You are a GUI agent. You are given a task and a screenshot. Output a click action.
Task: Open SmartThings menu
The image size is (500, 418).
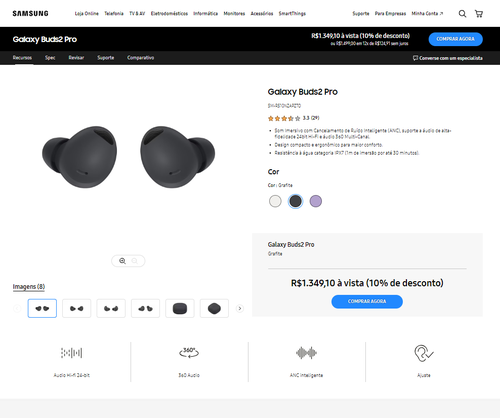click(x=292, y=14)
